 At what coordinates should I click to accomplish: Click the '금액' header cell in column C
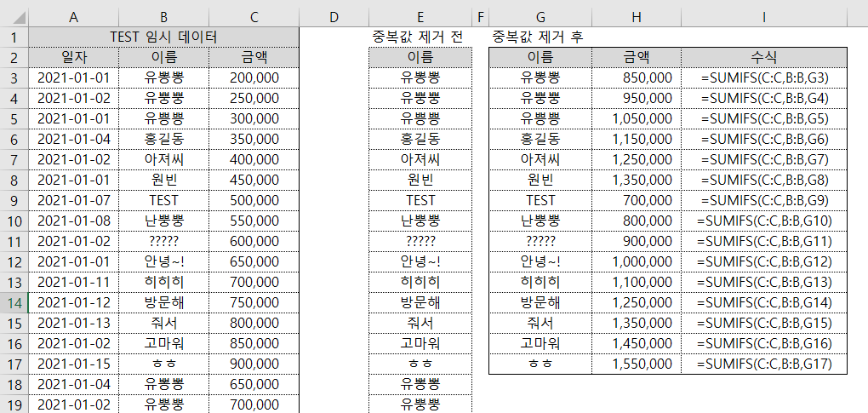(x=254, y=57)
